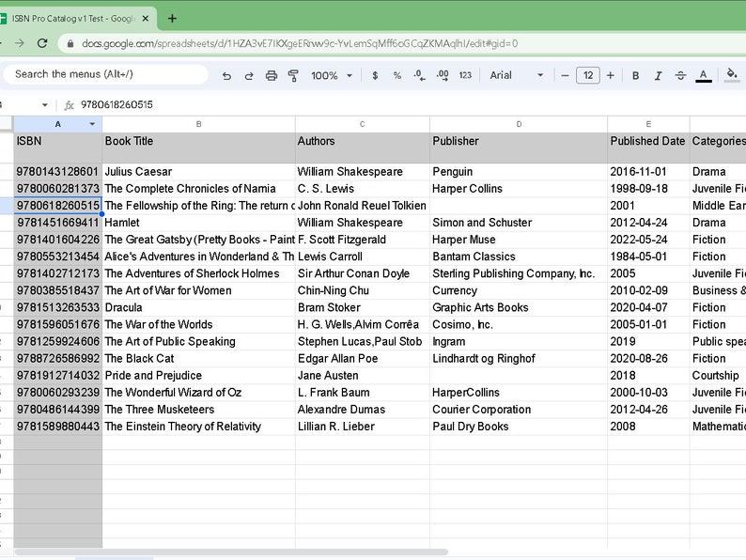The image size is (746, 560).
Task: Open zoom level dropdown at 100%
Action: coord(332,76)
